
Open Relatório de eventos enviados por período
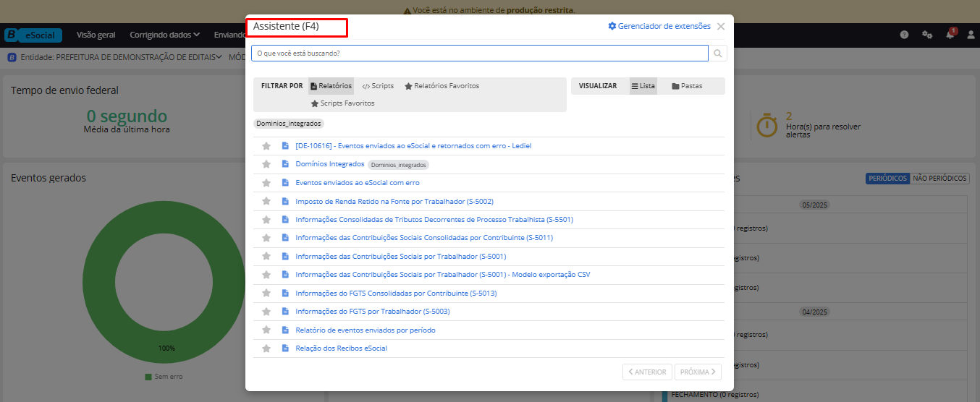click(x=366, y=330)
